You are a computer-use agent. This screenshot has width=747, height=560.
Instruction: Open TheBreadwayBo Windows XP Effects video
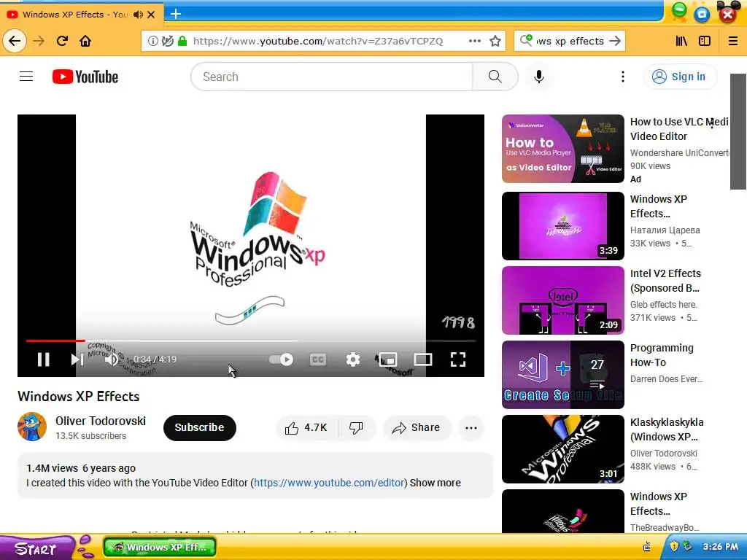[562, 511]
